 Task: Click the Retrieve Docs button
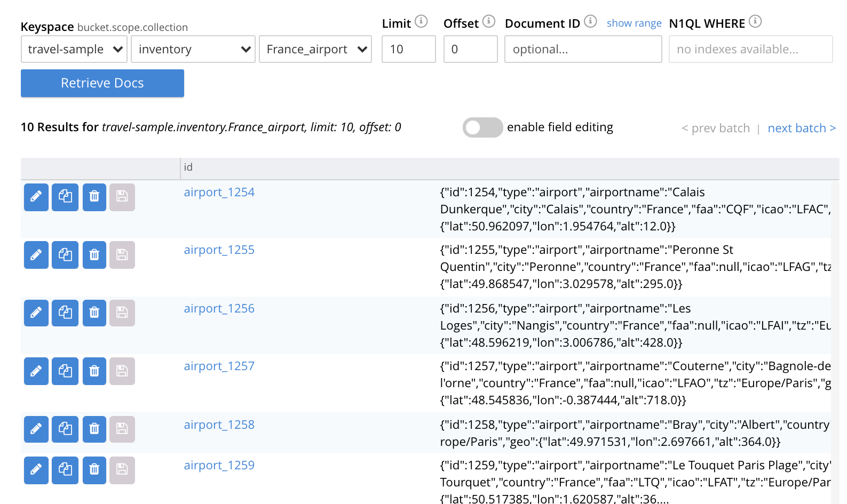(102, 83)
